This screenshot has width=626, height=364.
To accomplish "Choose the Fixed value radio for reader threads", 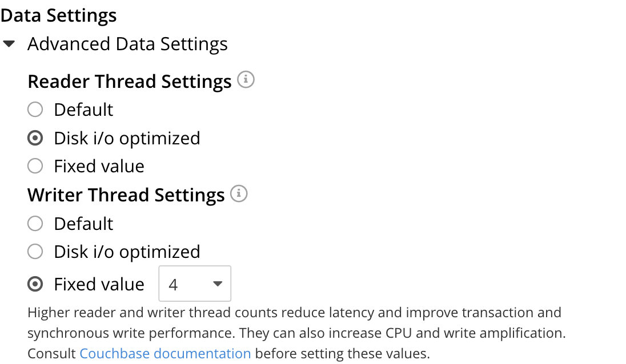I will [x=35, y=166].
